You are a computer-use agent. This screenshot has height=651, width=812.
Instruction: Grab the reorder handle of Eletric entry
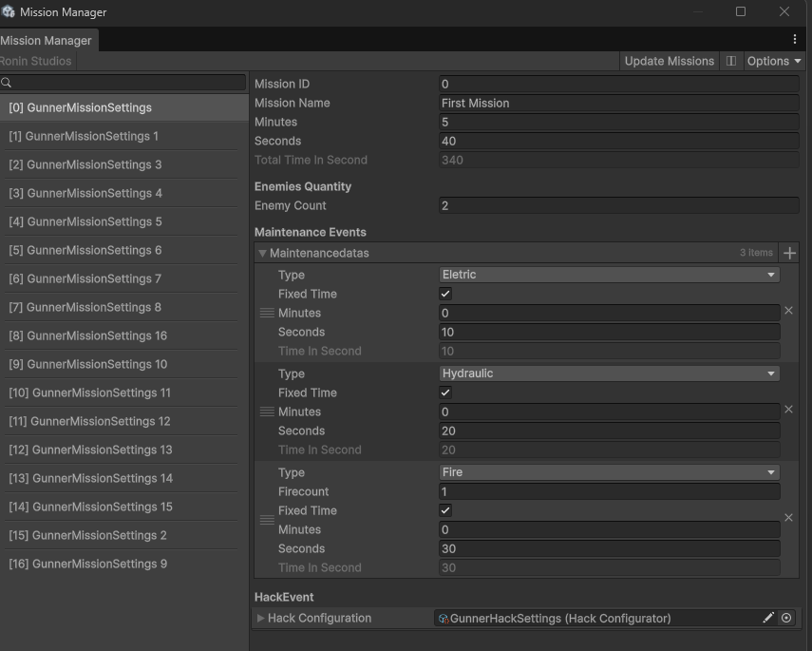267,313
